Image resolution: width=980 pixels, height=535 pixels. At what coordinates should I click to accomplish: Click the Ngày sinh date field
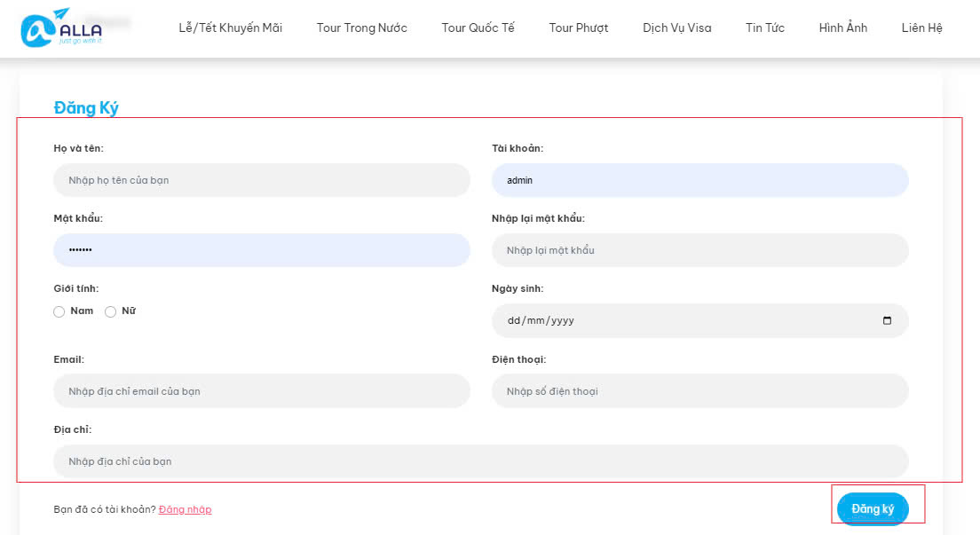pyautogui.click(x=700, y=320)
